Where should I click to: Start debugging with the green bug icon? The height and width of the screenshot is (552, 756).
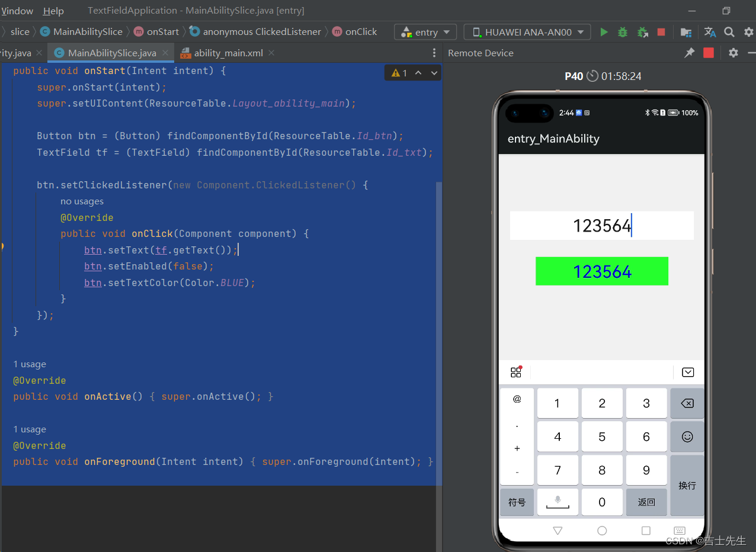pos(622,32)
